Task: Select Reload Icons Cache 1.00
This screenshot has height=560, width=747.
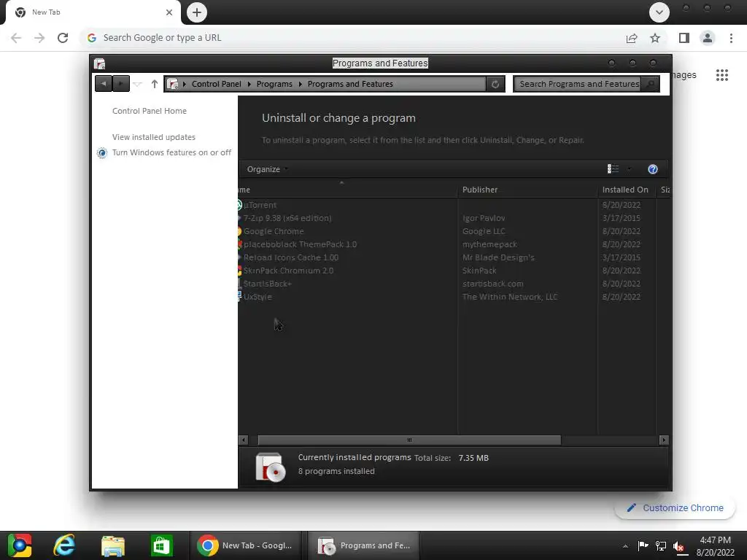Action: [x=291, y=257]
